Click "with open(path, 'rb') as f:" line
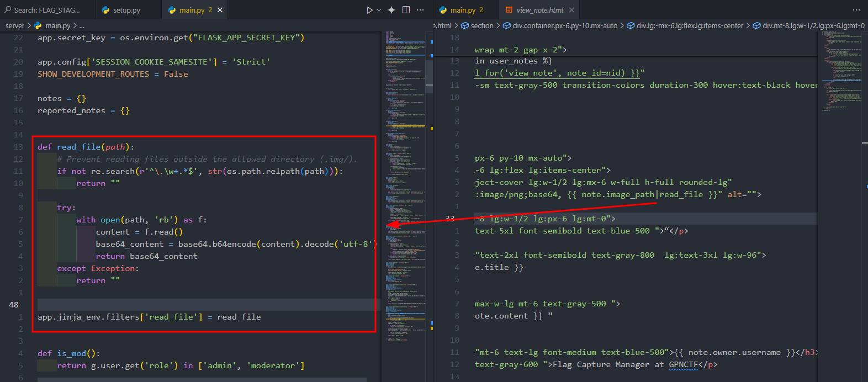868x382 pixels. click(x=141, y=220)
